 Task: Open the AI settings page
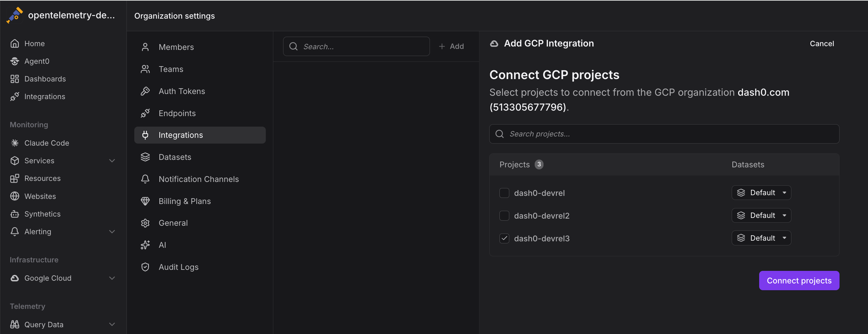click(x=200, y=245)
